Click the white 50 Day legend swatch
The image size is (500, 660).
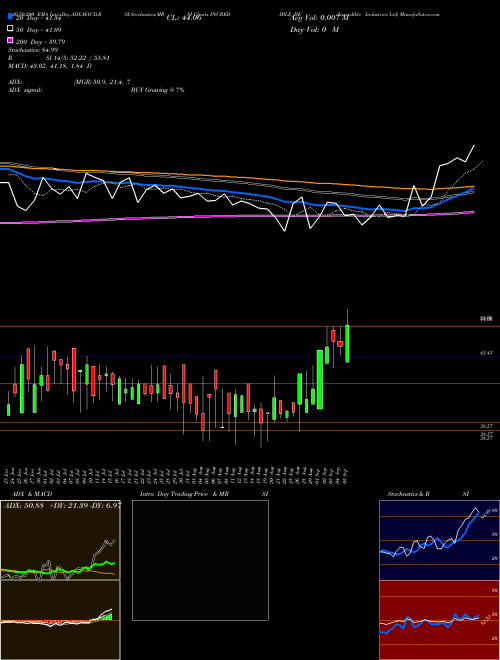click(10, 29)
